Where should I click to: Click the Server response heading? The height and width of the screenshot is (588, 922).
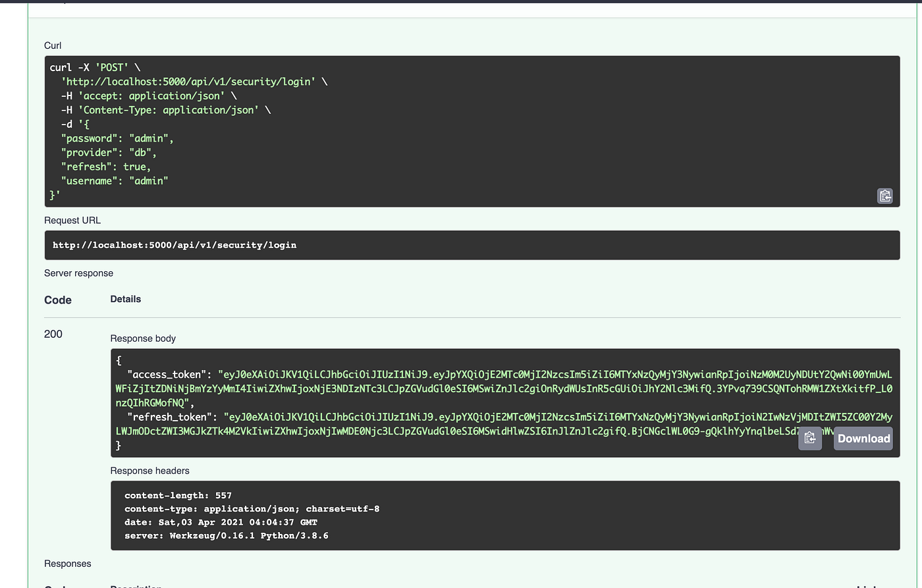pyautogui.click(x=78, y=273)
